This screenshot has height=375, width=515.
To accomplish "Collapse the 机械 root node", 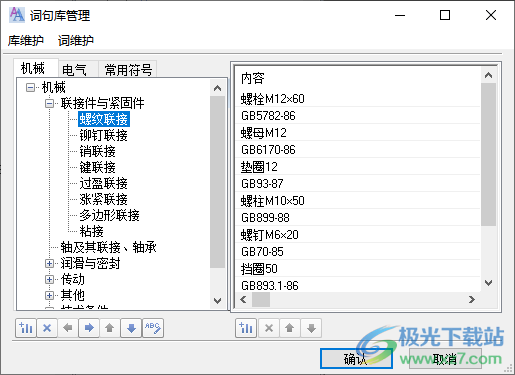I will 30,88.
